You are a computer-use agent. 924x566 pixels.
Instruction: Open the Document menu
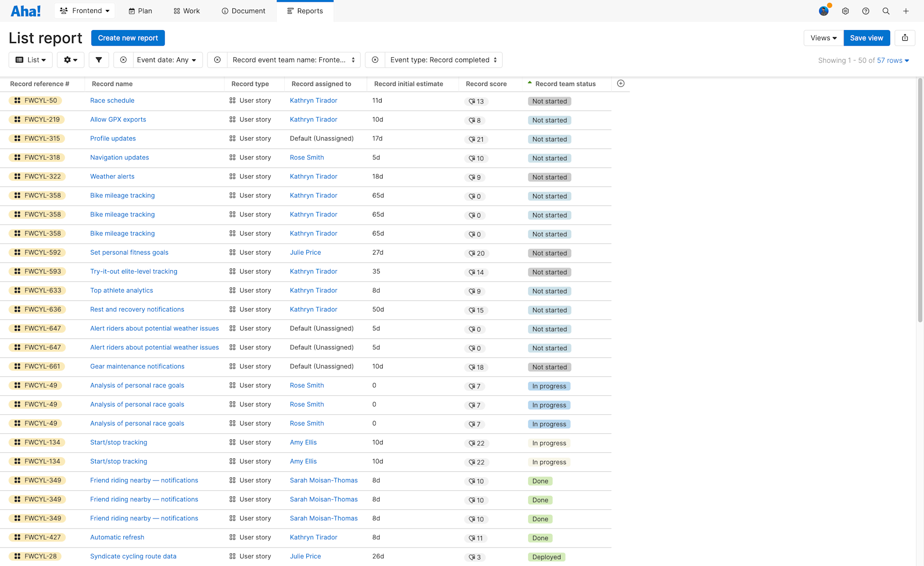[243, 11]
